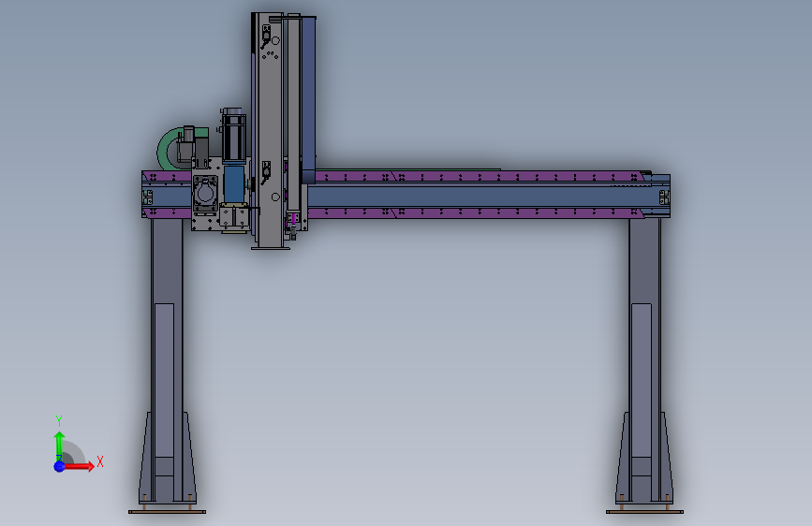812x526 pixels.
Task: Click the blue Z axis ball of the triad
Action: pyautogui.click(x=59, y=466)
